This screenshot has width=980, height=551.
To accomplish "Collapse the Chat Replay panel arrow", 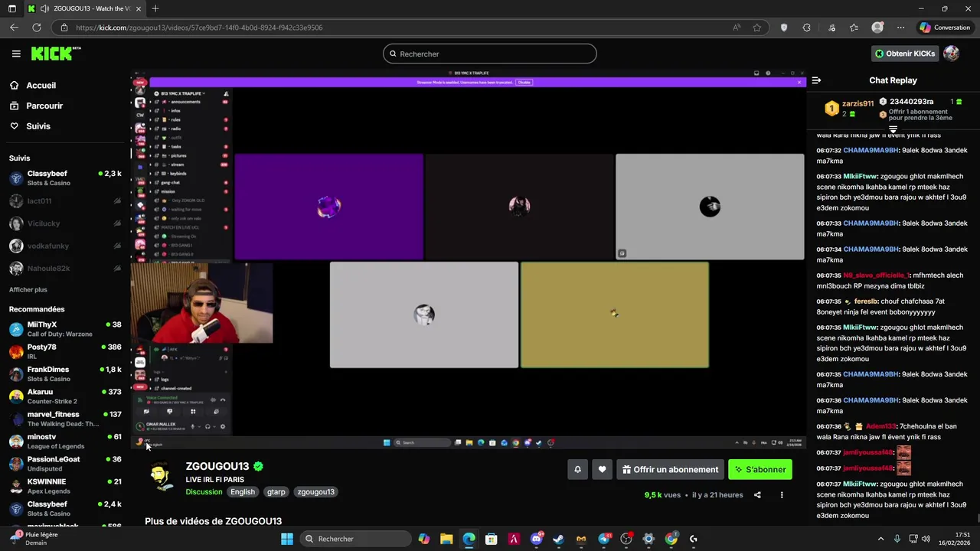I will pyautogui.click(x=816, y=80).
